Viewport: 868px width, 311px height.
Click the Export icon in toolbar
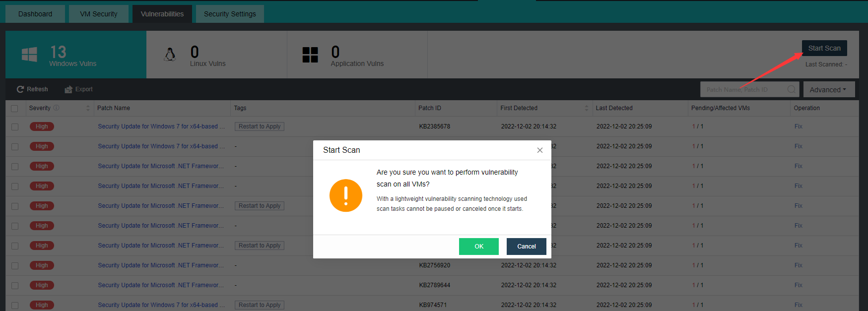pyautogui.click(x=68, y=89)
